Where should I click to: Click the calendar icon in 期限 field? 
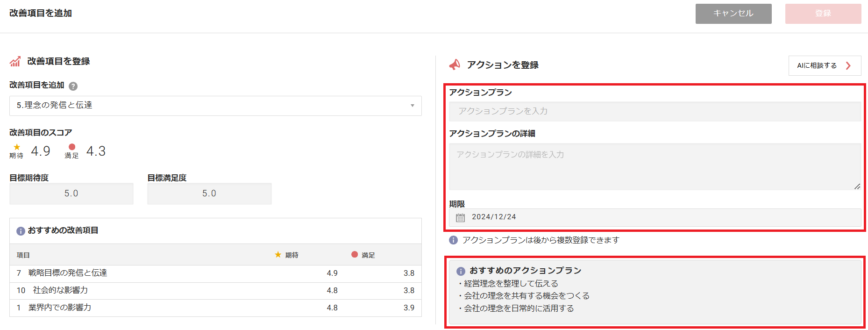coord(461,217)
